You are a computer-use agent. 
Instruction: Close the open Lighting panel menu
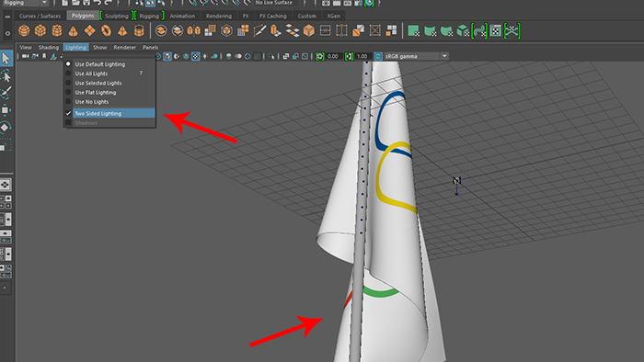tap(76, 48)
